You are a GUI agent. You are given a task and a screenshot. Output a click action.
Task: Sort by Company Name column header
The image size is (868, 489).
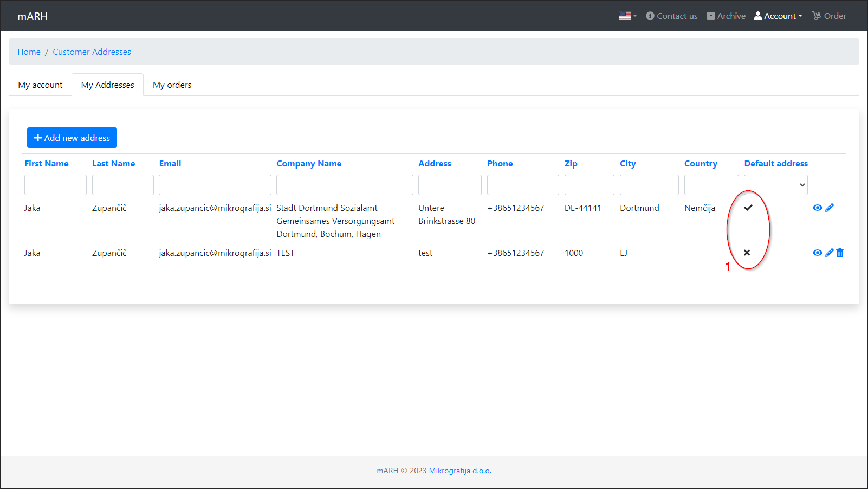(309, 164)
